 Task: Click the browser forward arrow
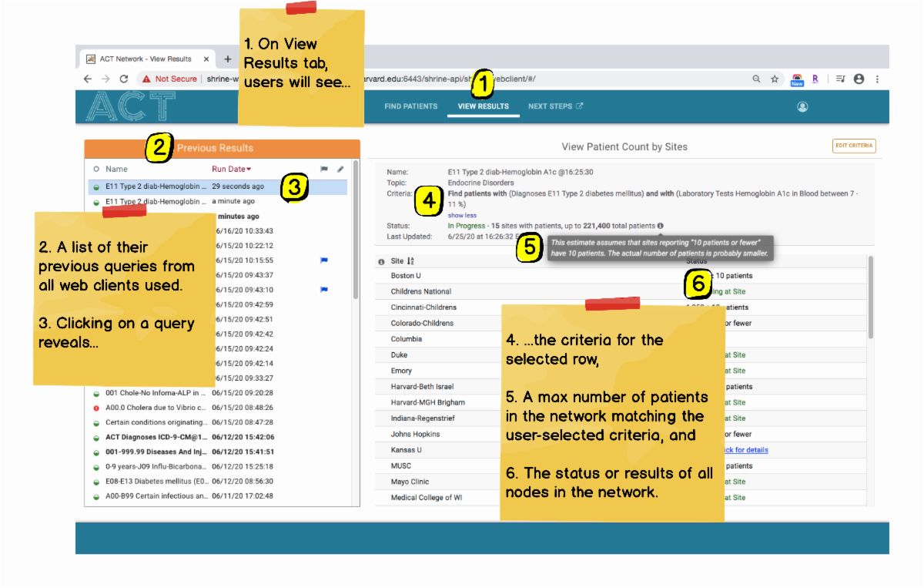[x=105, y=79]
